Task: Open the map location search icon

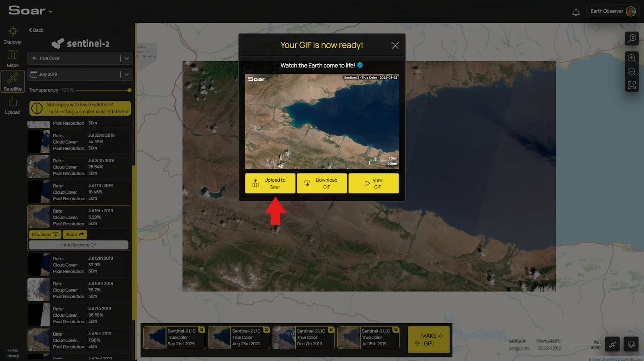Action: pos(632,38)
